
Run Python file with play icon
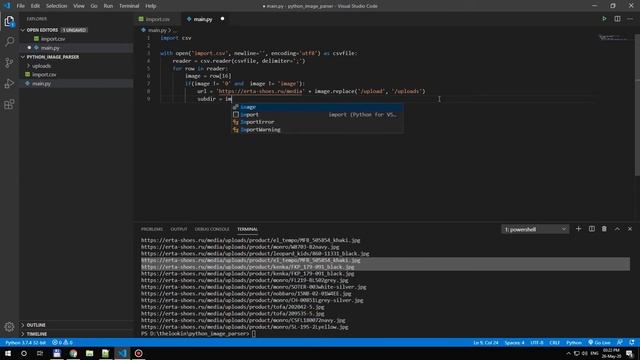point(604,19)
